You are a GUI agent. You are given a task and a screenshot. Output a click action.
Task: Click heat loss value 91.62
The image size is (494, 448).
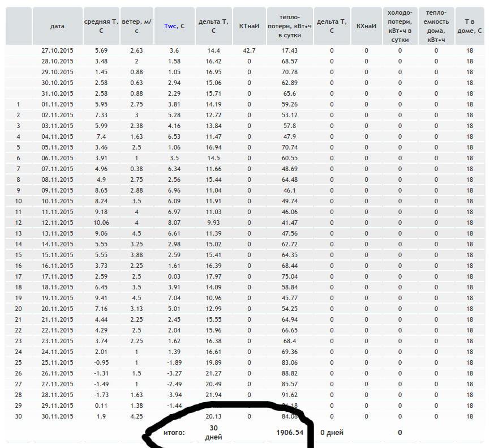point(290,395)
